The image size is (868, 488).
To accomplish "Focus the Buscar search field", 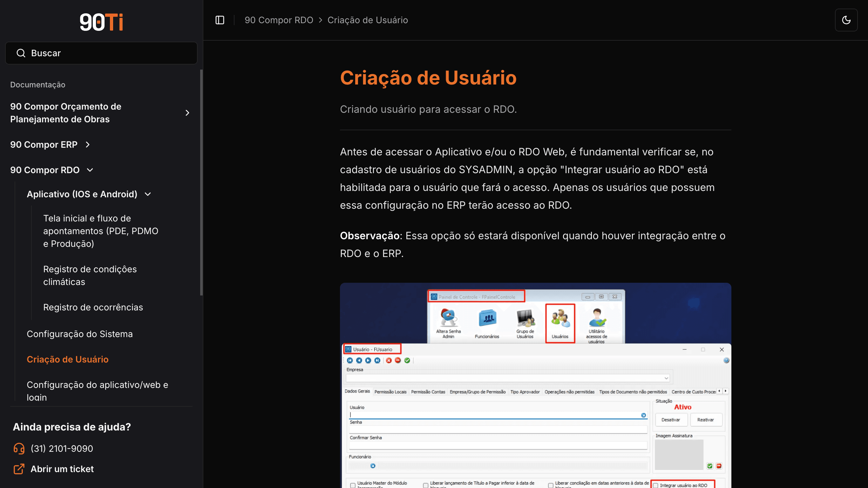I will (x=101, y=53).
